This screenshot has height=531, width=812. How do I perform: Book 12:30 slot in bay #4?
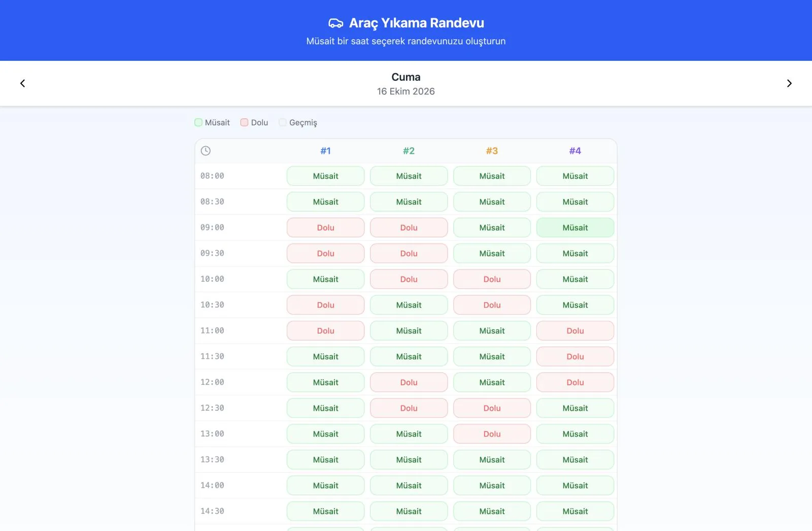(576, 408)
